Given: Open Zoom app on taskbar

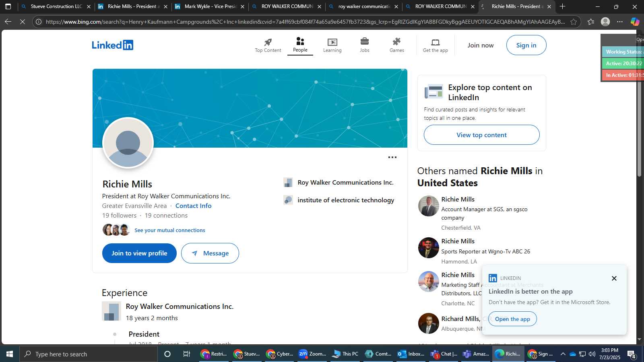Looking at the screenshot, I should point(312,354).
